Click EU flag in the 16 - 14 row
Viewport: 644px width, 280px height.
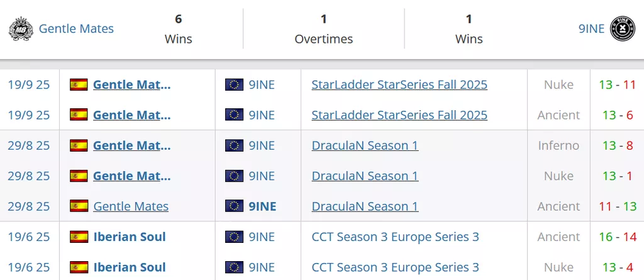[x=234, y=237]
